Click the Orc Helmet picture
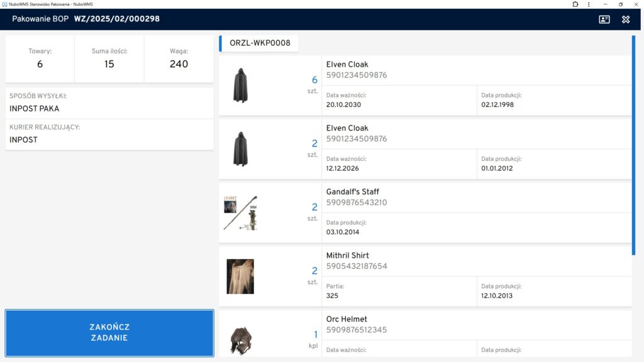644x362 pixels. [x=240, y=340]
